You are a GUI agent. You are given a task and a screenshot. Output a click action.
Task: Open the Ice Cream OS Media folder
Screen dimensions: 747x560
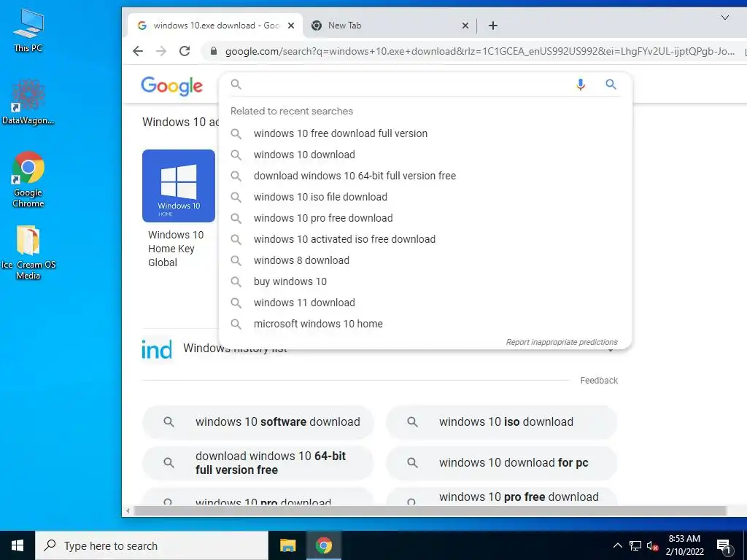pos(28,252)
